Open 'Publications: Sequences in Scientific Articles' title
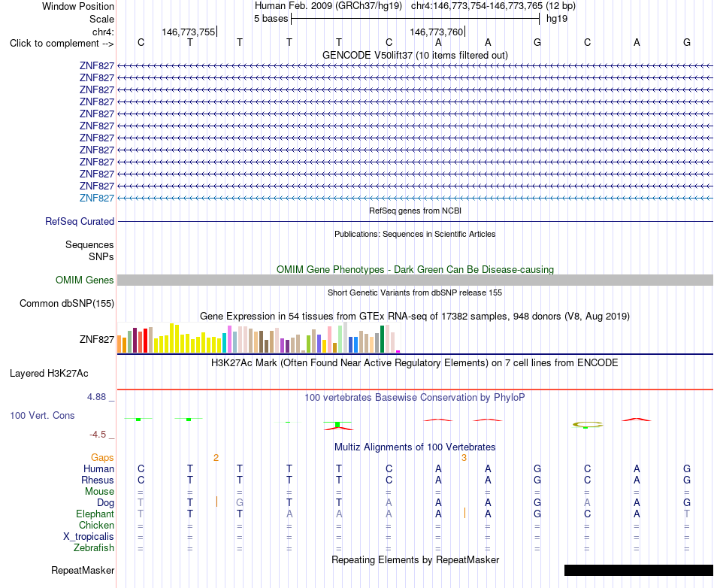The image size is (714, 588). point(415,234)
